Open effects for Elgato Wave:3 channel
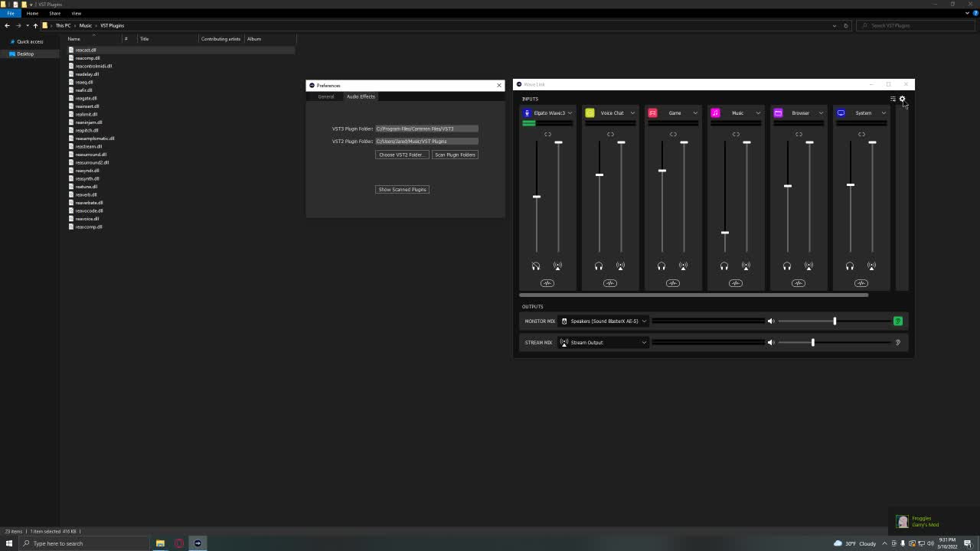 547,283
